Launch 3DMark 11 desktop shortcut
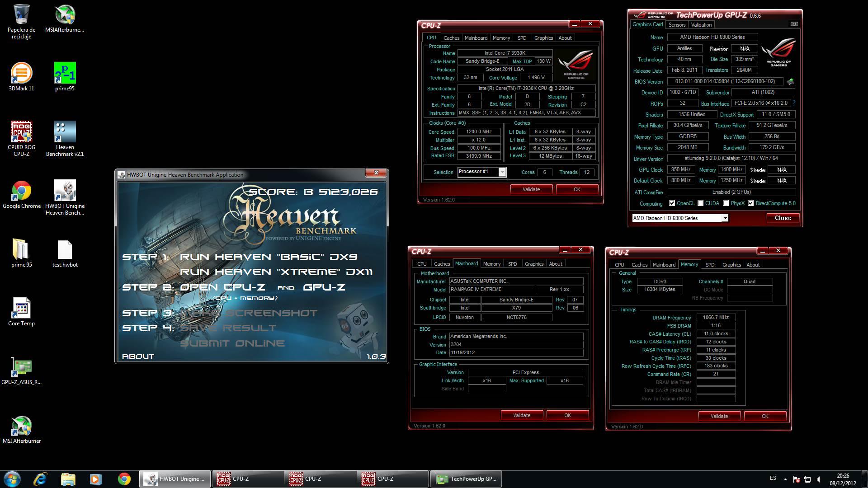Viewport: 868px width, 488px height. 21,77
